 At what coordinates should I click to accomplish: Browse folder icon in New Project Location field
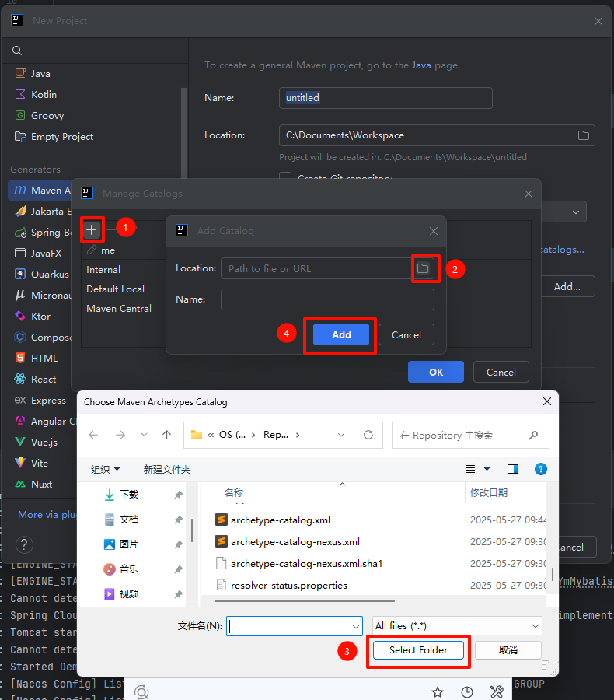583,135
